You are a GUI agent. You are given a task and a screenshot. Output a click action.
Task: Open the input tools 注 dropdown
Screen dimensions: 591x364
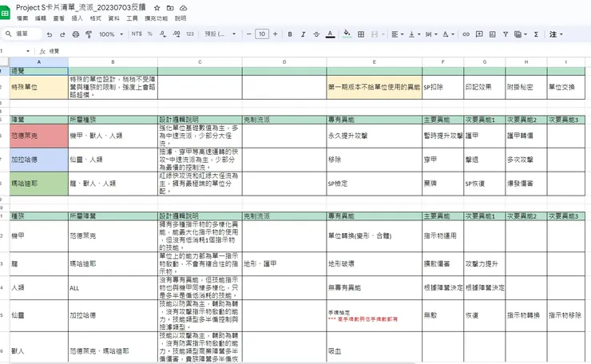pos(556,34)
